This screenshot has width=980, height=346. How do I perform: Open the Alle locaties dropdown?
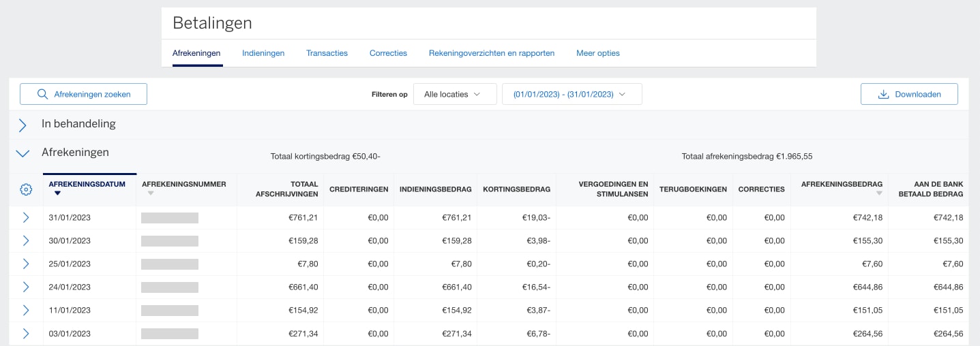454,94
